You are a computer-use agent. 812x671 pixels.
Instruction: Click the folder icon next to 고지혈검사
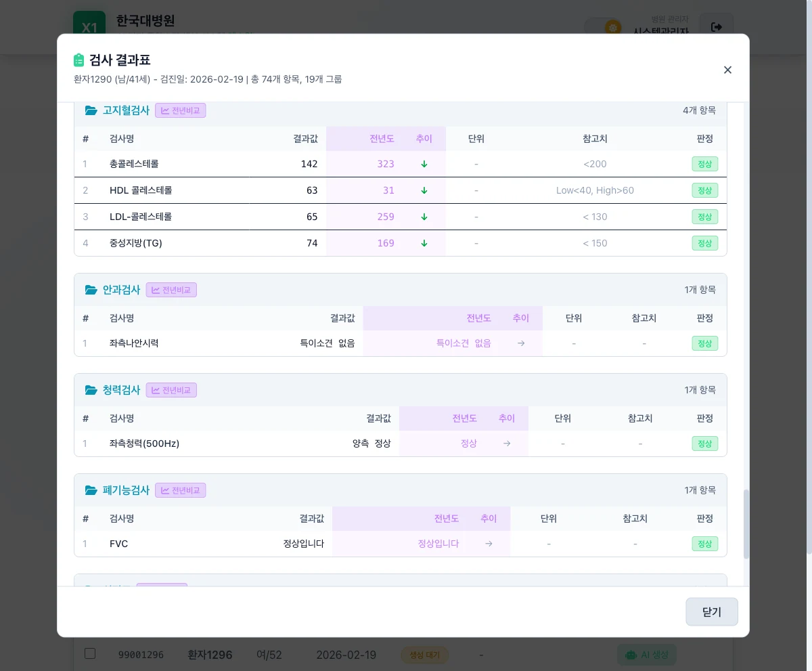point(91,110)
